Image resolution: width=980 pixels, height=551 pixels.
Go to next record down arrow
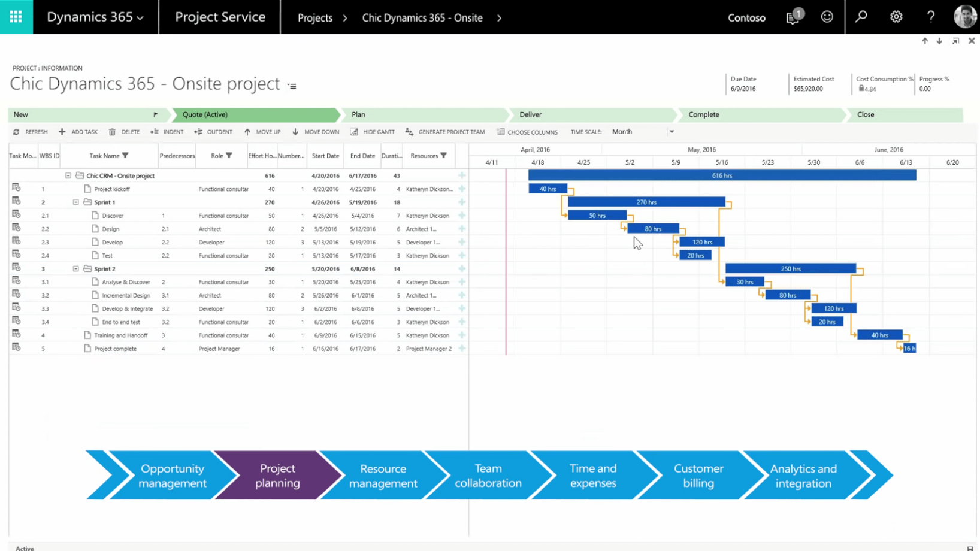coord(939,41)
